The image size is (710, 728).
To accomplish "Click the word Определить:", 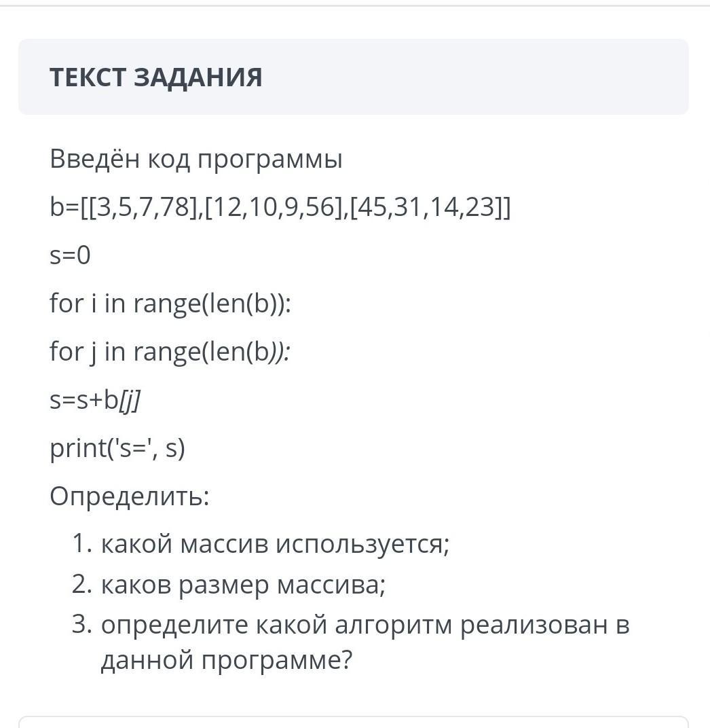I will pyautogui.click(x=130, y=496).
